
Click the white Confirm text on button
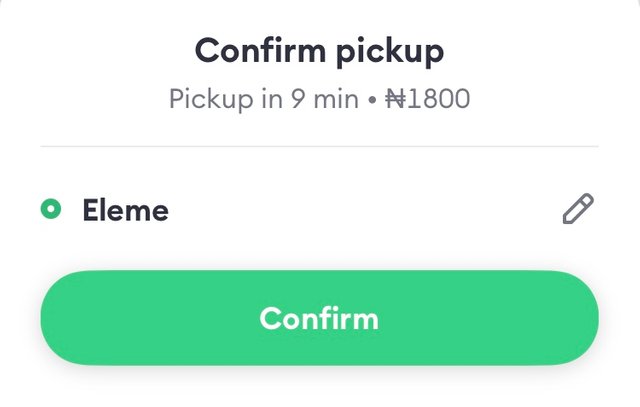(319, 318)
